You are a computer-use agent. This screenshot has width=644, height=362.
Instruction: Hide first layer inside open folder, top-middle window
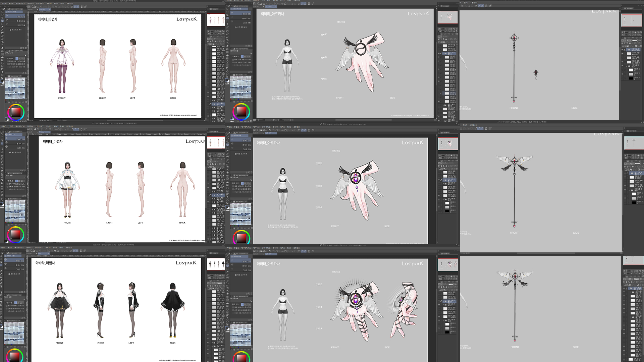click(x=439, y=57)
